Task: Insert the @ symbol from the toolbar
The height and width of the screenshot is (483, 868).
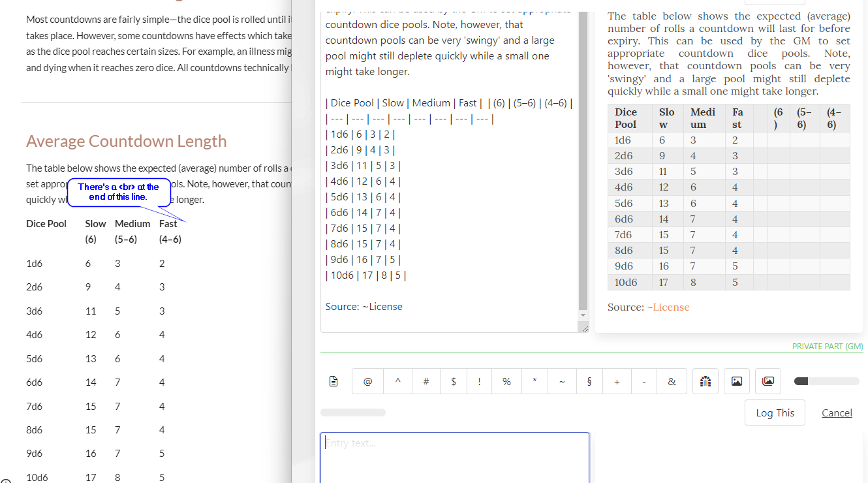Action: click(x=367, y=381)
